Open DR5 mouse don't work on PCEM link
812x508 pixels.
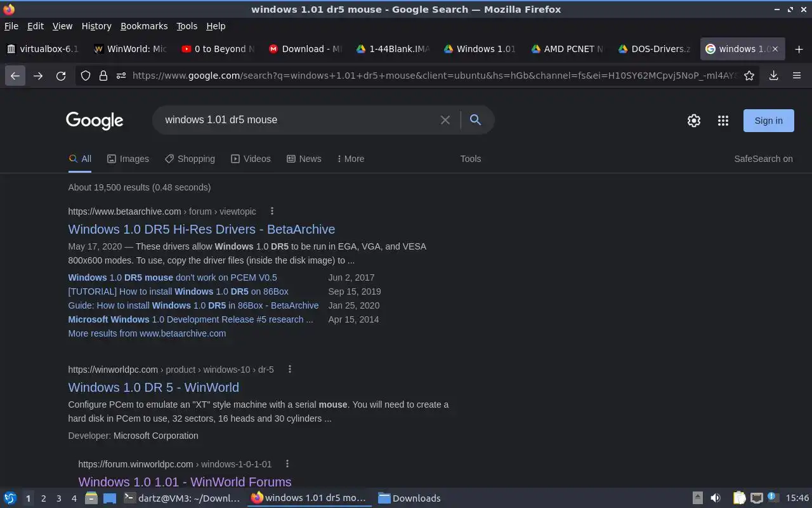(x=173, y=277)
